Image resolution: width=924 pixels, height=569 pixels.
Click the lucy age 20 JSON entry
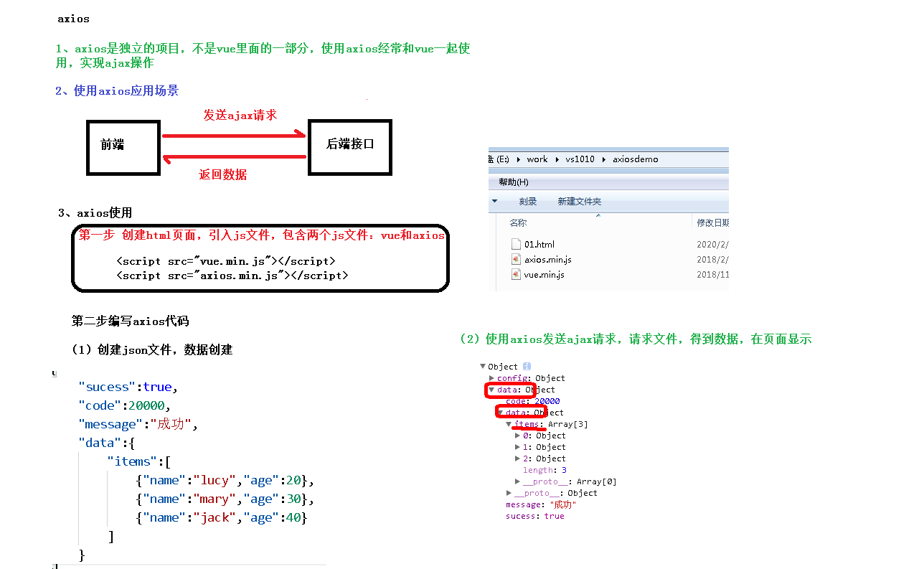225,480
